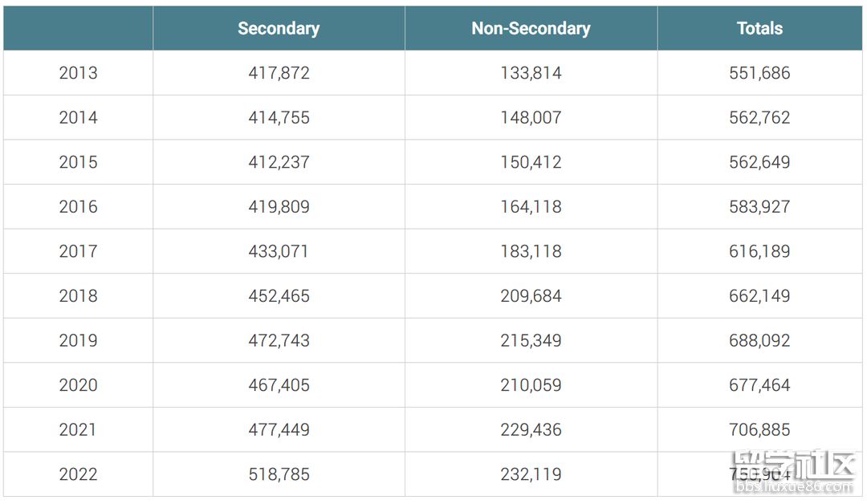This screenshot has height=504, width=867.
Task: Click Non-Secondary value 215,349
Action: (531, 340)
